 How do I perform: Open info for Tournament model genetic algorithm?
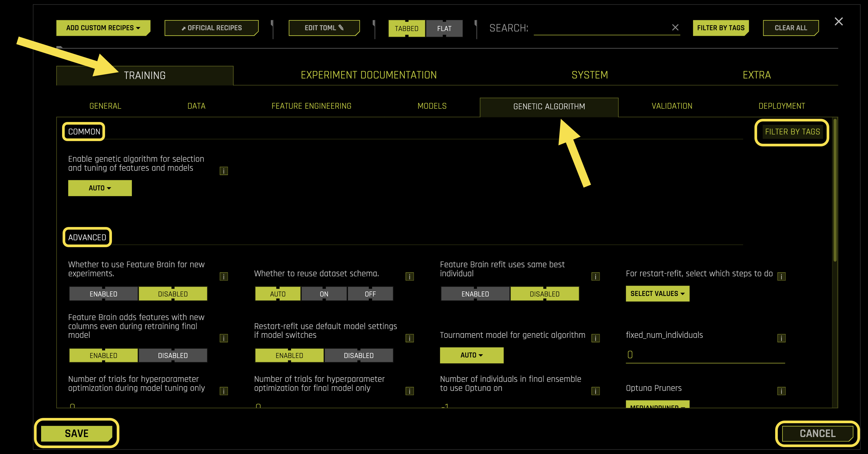coord(595,338)
